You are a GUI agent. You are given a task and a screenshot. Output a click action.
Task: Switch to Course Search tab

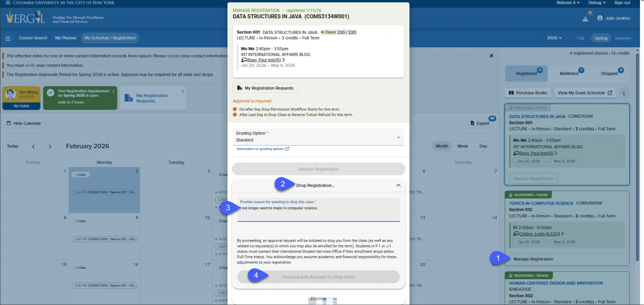pyautogui.click(x=33, y=38)
